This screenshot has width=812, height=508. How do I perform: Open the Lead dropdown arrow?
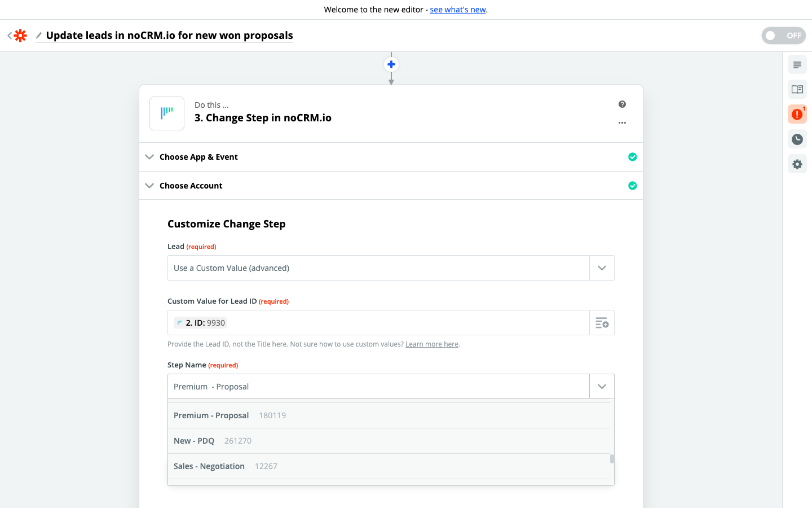[x=602, y=268]
